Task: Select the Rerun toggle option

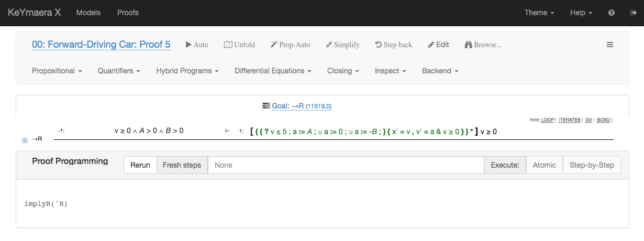Action: click(140, 165)
